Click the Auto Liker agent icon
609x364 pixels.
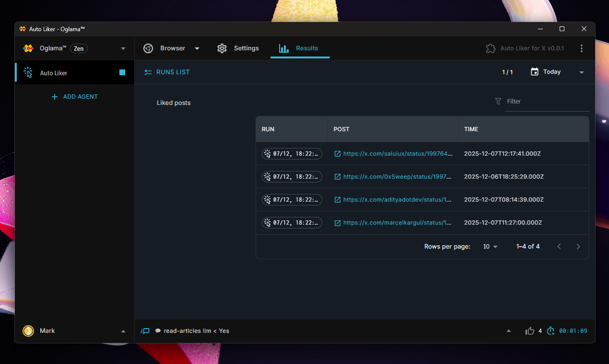[x=28, y=72]
